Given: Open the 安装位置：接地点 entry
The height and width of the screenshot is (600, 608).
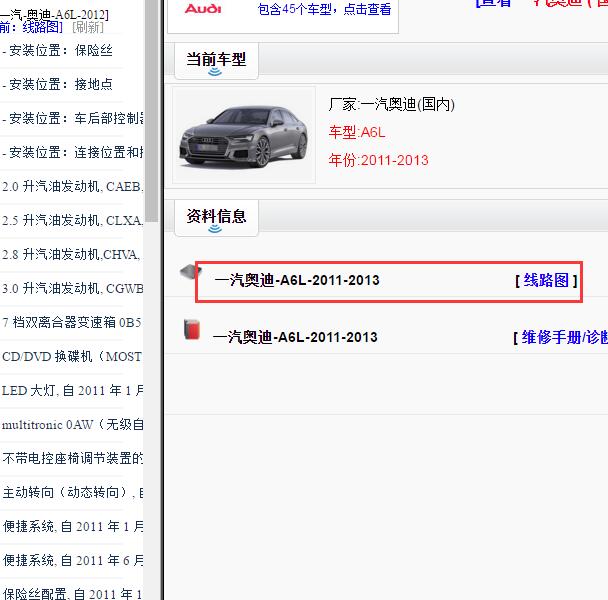Looking at the screenshot, I should (x=57, y=84).
